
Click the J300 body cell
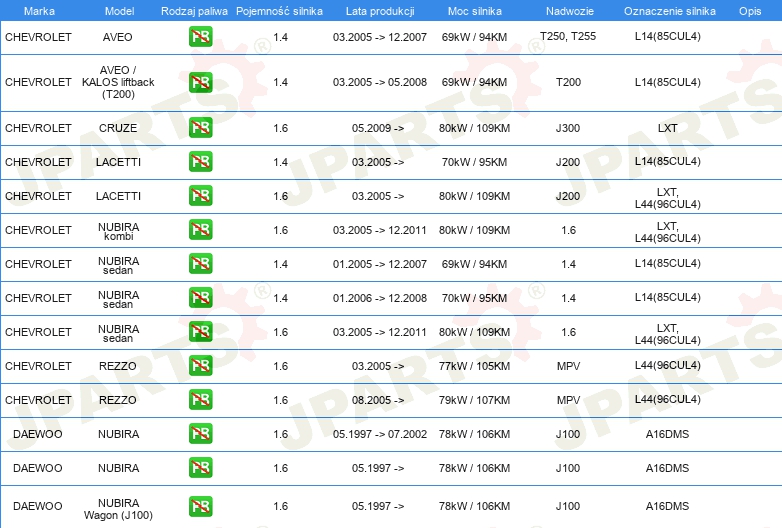[x=568, y=128]
